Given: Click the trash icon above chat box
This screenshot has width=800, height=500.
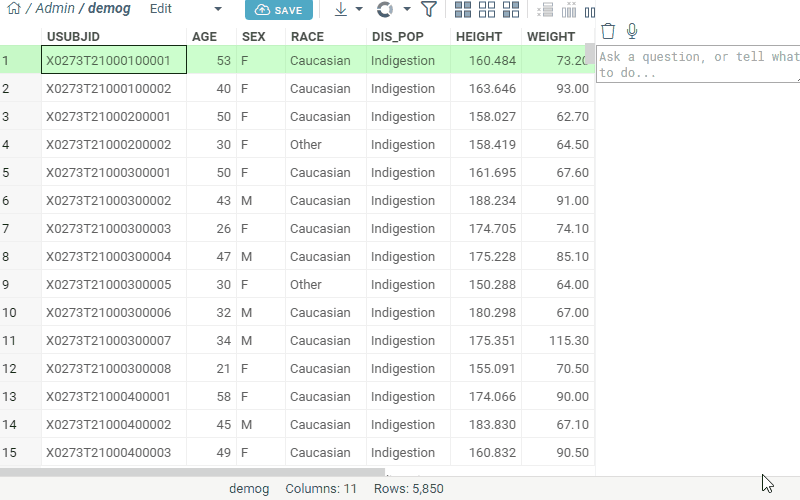Looking at the screenshot, I should pyautogui.click(x=608, y=32).
